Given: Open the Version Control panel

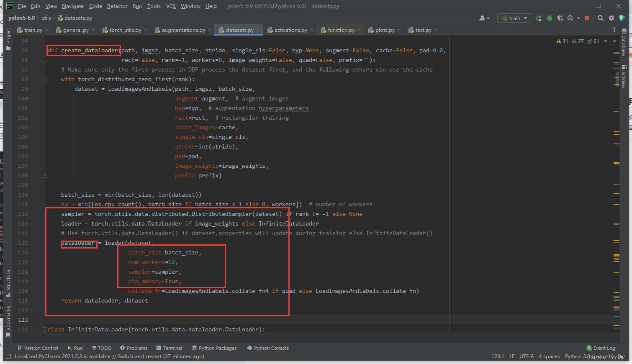Looking at the screenshot, I should [x=38, y=348].
